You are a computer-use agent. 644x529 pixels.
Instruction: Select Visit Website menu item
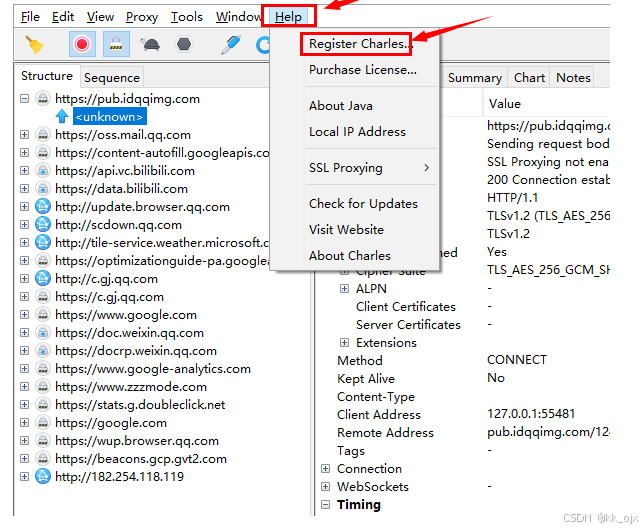pyautogui.click(x=346, y=229)
